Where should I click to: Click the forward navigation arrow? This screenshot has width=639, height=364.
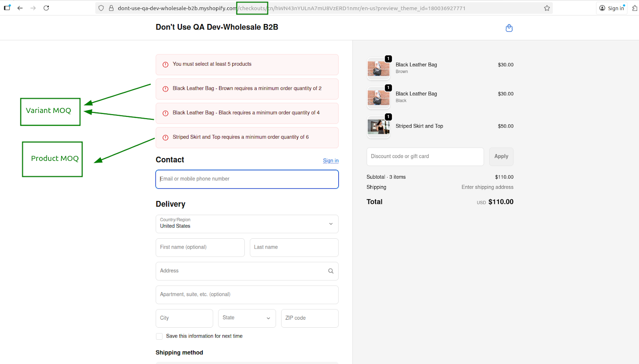(x=33, y=8)
